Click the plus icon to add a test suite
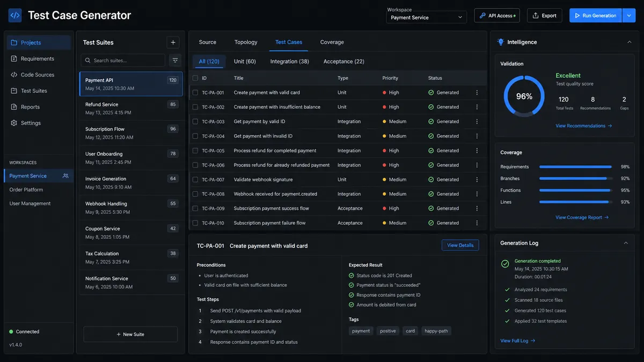The width and height of the screenshot is (644, 362). pos(173,42)
